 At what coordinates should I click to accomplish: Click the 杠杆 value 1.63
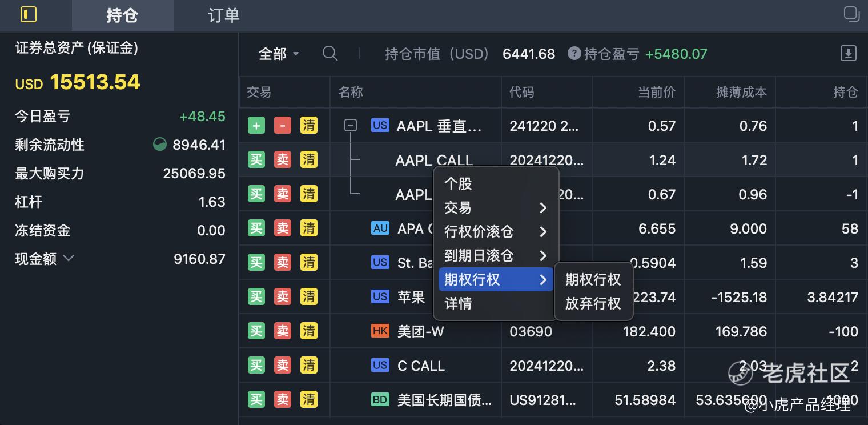(212, 202)
